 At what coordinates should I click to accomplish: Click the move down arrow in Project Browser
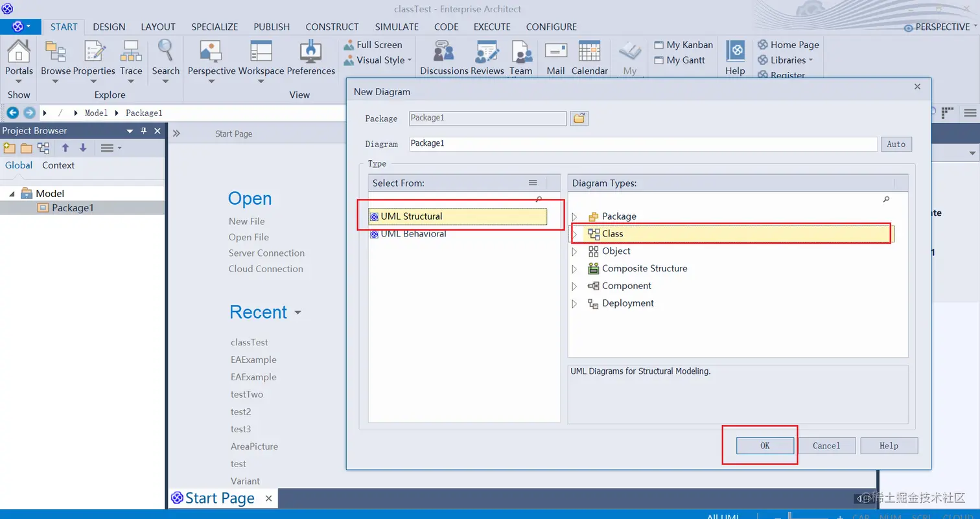pos(83,148)
